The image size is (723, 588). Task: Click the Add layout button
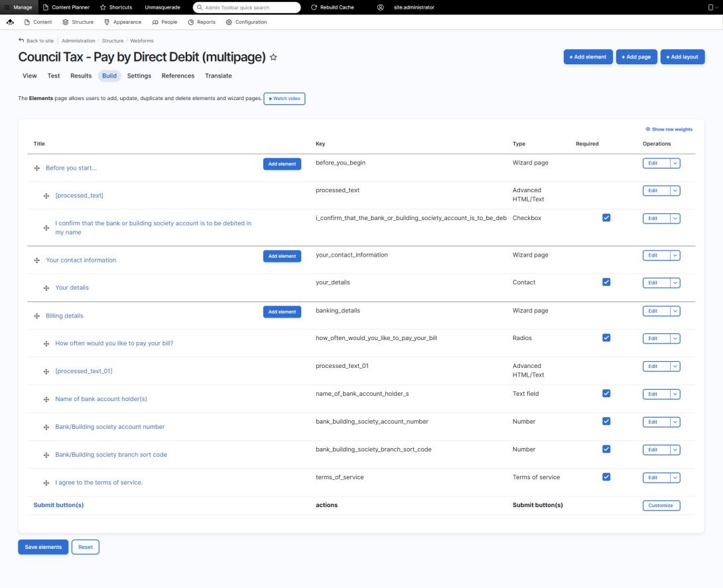click(x=683, y=57)
